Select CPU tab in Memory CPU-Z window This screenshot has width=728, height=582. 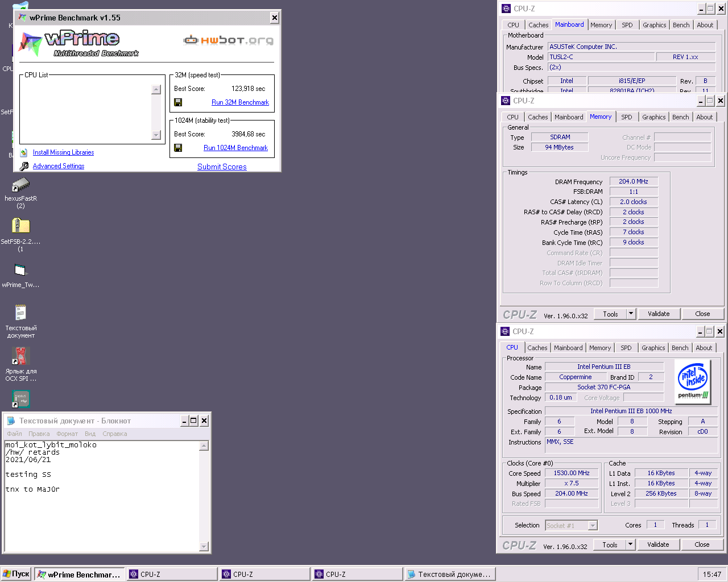(x=513, y=117)
